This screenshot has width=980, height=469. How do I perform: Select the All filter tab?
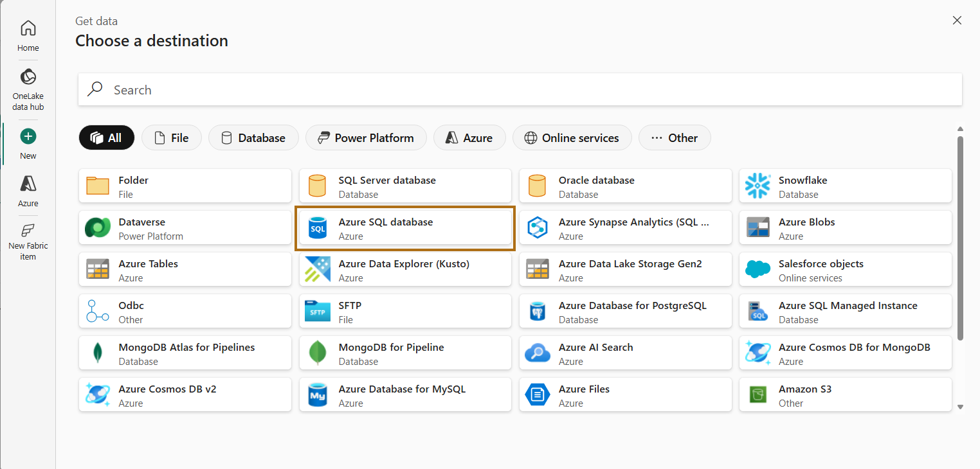[x=107, y=137]
